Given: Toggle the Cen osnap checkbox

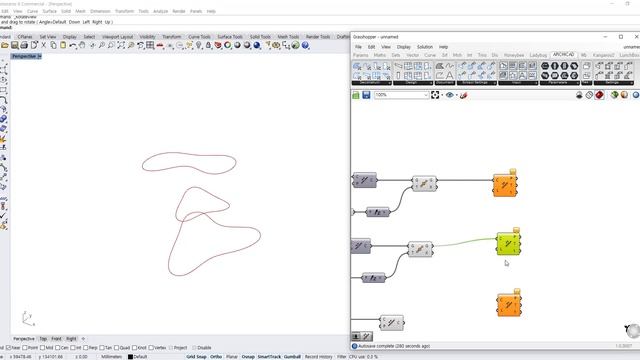Looking at the screenshot, I should tap(58, 348).
